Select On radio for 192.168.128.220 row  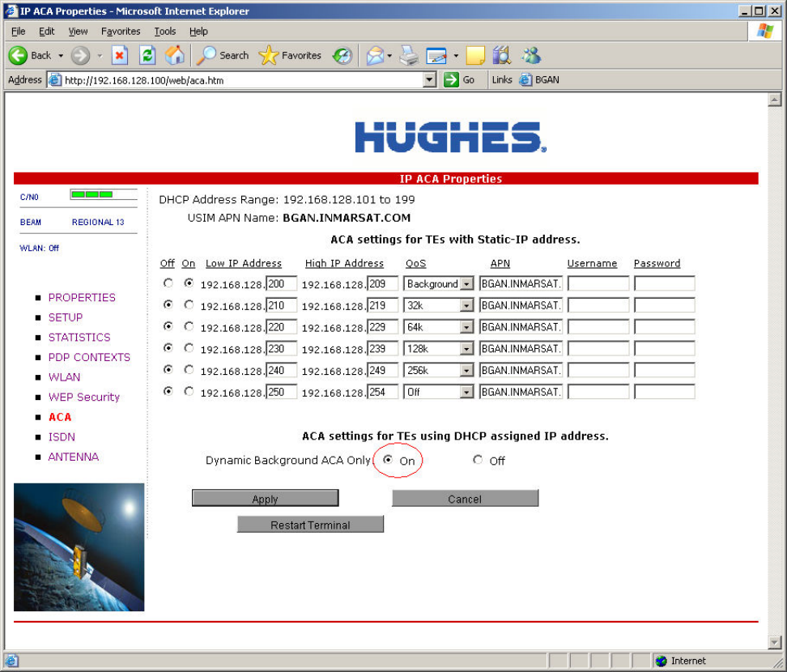tap(189, 326)
